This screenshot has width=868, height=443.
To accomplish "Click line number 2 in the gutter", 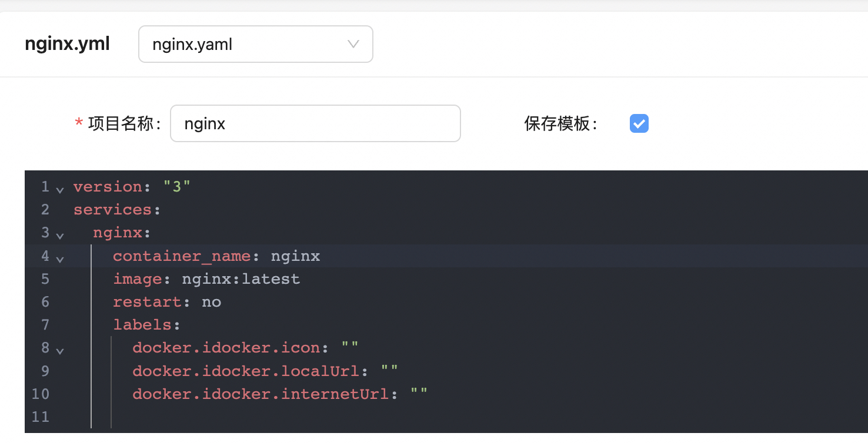I will (45, 210).
